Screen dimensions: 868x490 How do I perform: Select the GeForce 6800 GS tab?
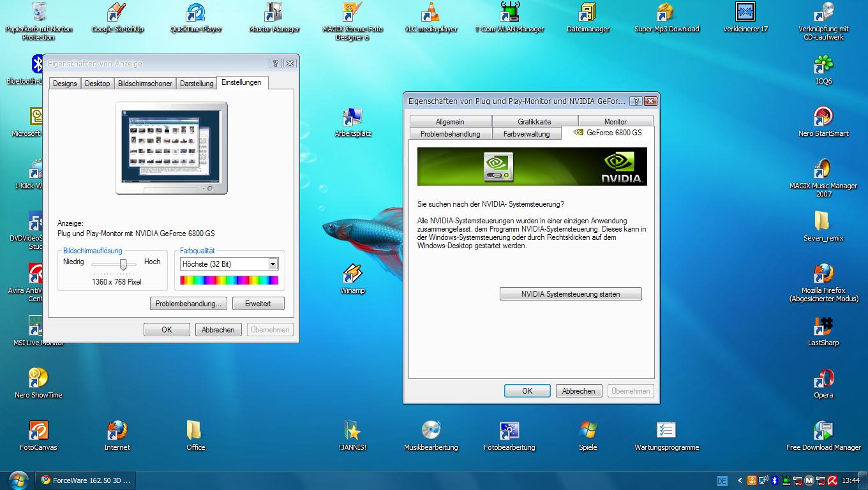608,133
